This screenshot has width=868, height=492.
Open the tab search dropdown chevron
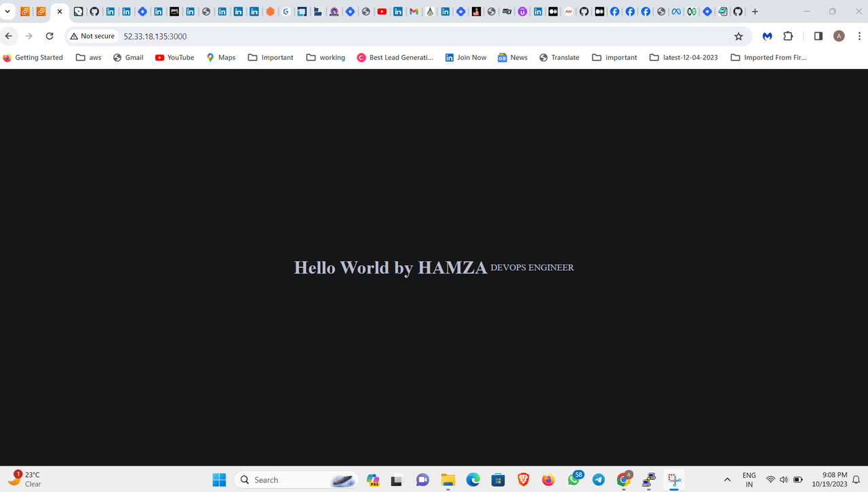pyautogui.click(x=7, y=12)
